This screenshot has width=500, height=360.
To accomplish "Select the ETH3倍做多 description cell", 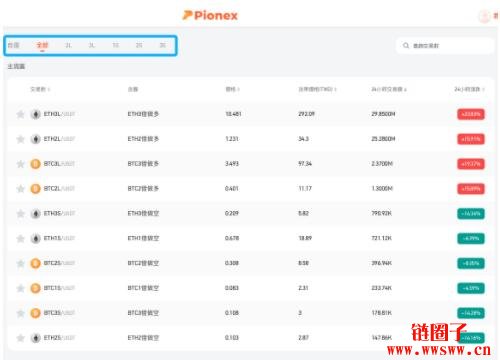I will (x=143, y=114).
